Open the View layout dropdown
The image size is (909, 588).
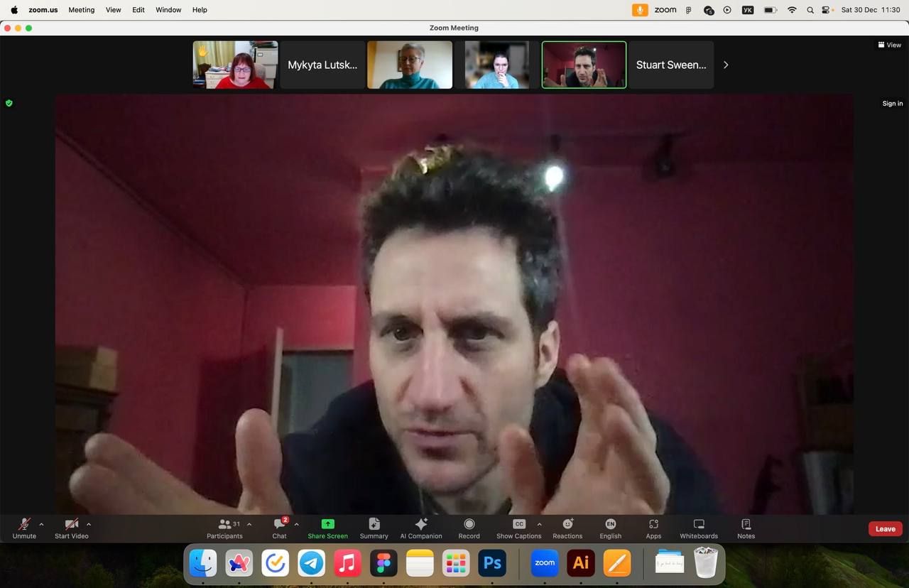pyautogui.click(x=889, y=45)
